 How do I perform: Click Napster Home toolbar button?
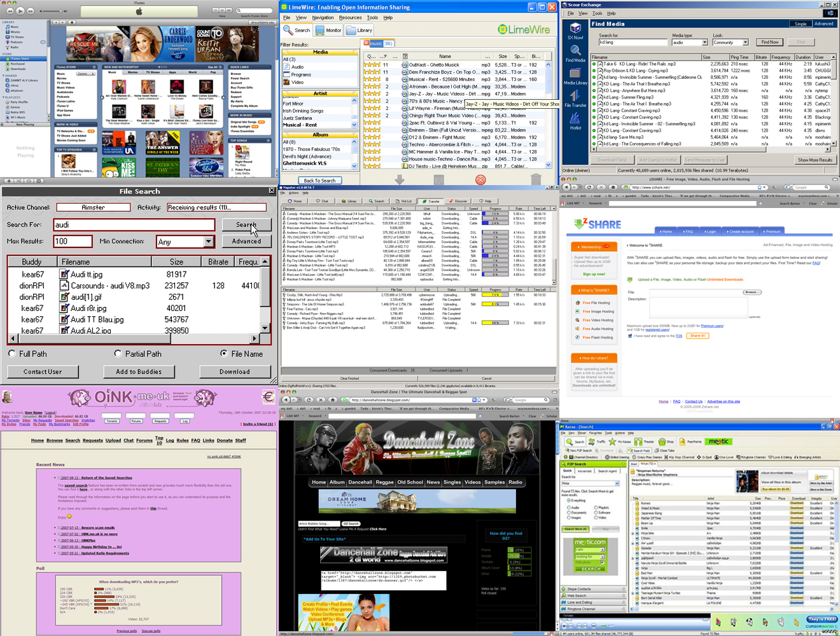295,201
